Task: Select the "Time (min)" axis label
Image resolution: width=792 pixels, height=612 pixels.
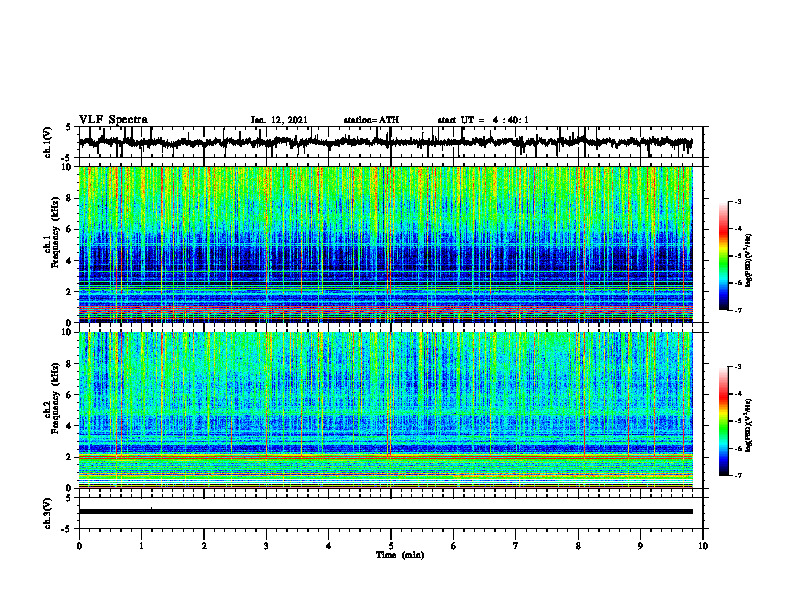Action: [x=400, y=555]
